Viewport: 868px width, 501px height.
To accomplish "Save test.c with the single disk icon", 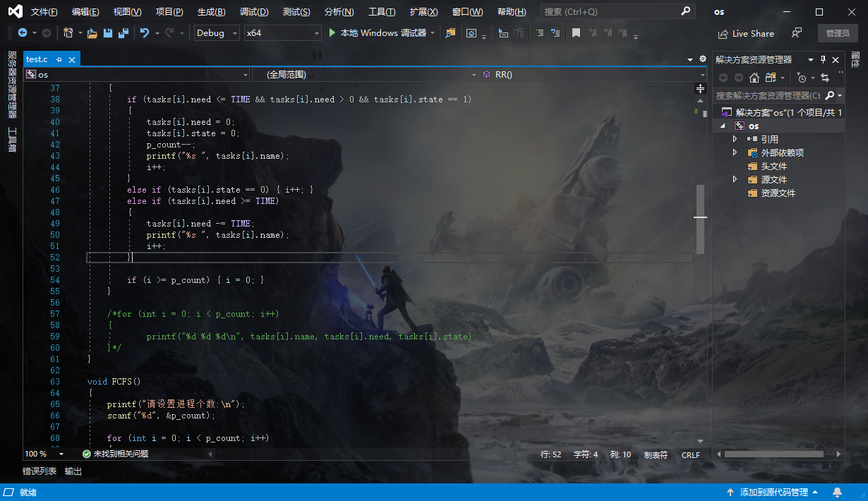I will [108, 33].
